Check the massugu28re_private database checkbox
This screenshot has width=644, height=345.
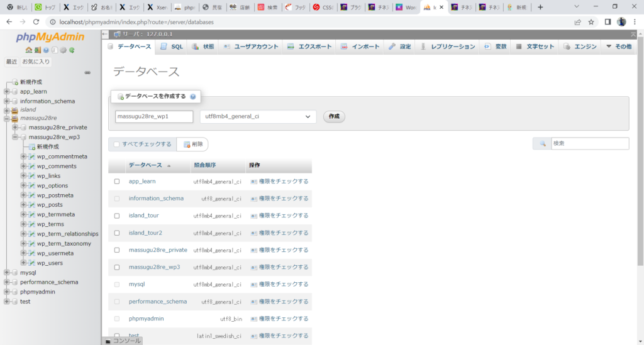point(117,250)
